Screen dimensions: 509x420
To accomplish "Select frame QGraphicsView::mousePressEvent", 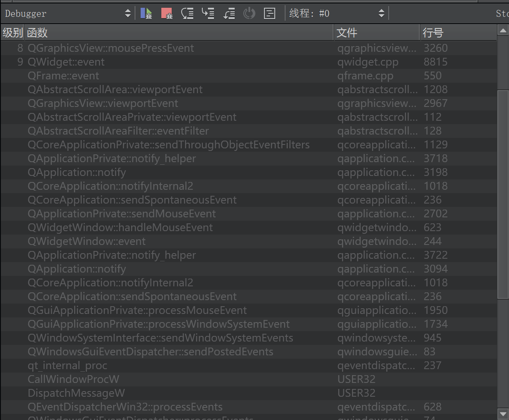I will (x=111, y=48).
